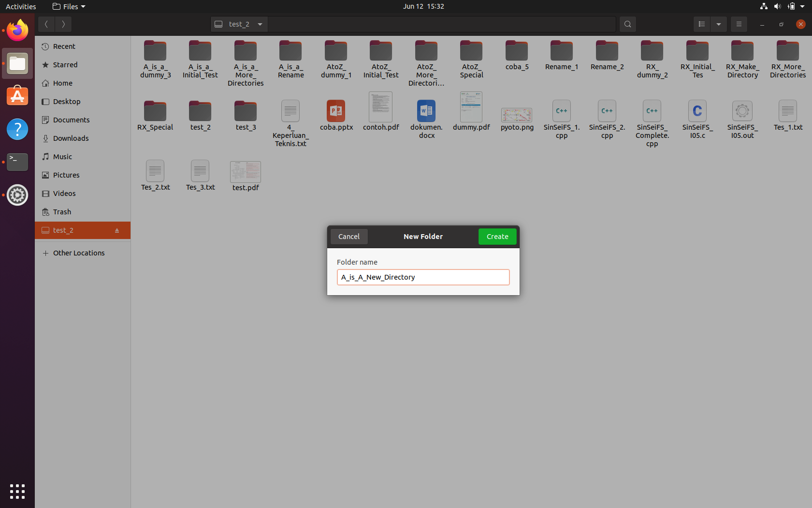Open the search bar in Files
This screenshot has width=812, height=508.
pos(627,24)
